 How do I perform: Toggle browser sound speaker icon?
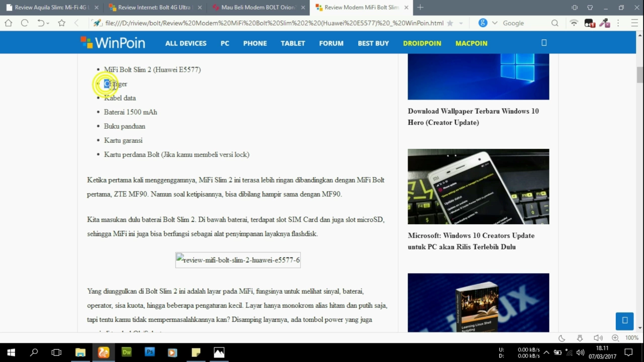pos(598,338)
